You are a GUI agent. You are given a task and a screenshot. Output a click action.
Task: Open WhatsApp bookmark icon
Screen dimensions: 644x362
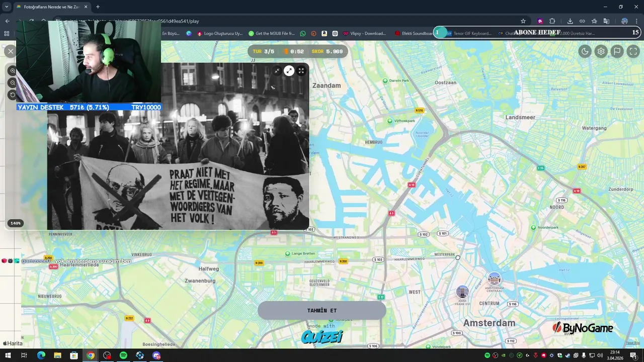[x=303, y=34]
